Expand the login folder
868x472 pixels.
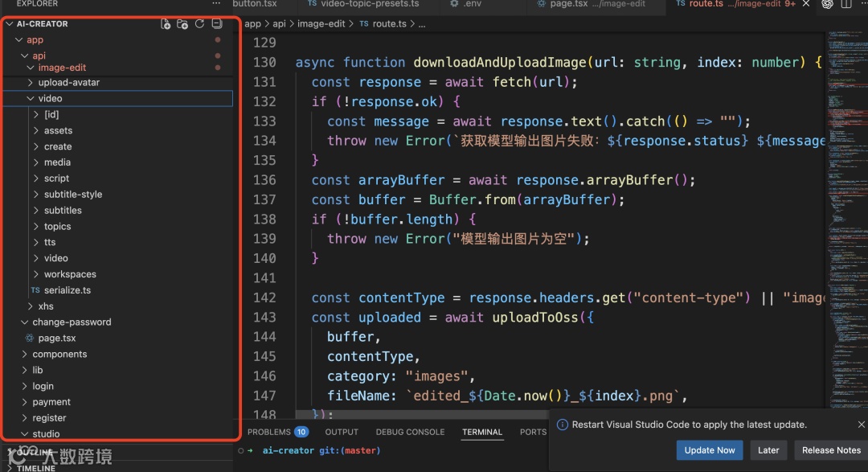point(24,386)
